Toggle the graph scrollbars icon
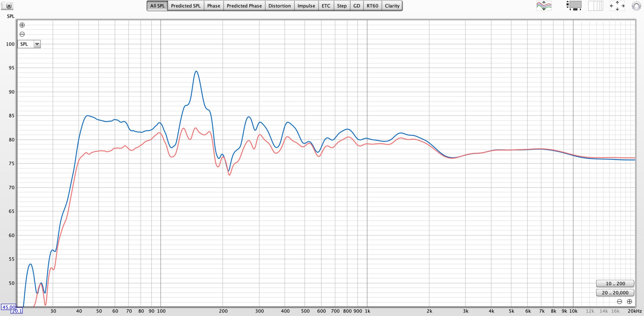This screenshot has height=316, width=644. [574, 6]
